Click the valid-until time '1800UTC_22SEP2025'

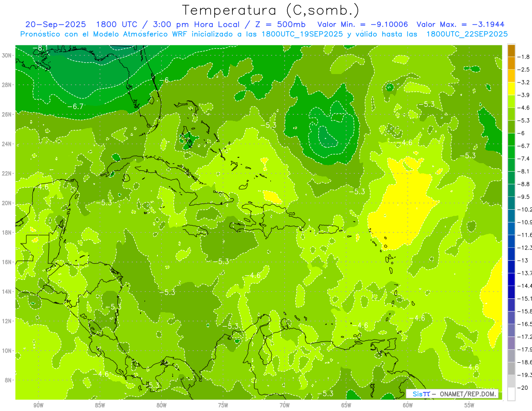pyautogui.click(x=467, y=34)
